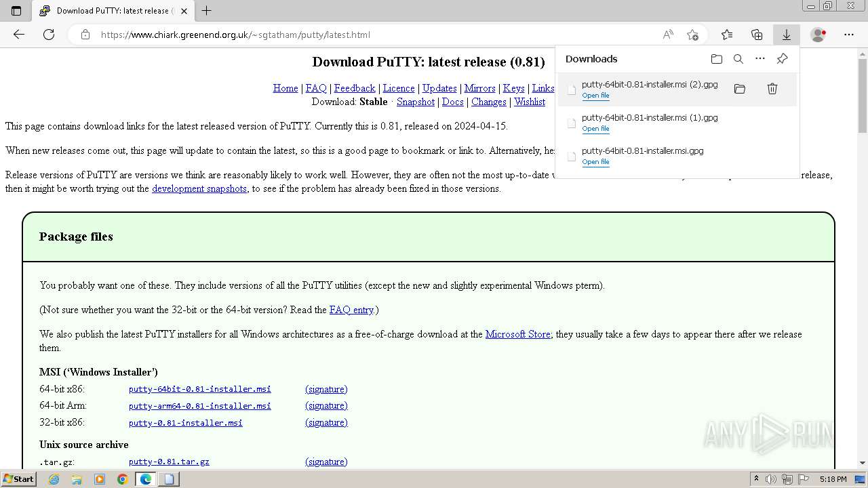Select the Download PuTTY browser tab
The height and width of the screenshot is (488, 868).
[x=113, y=11]
